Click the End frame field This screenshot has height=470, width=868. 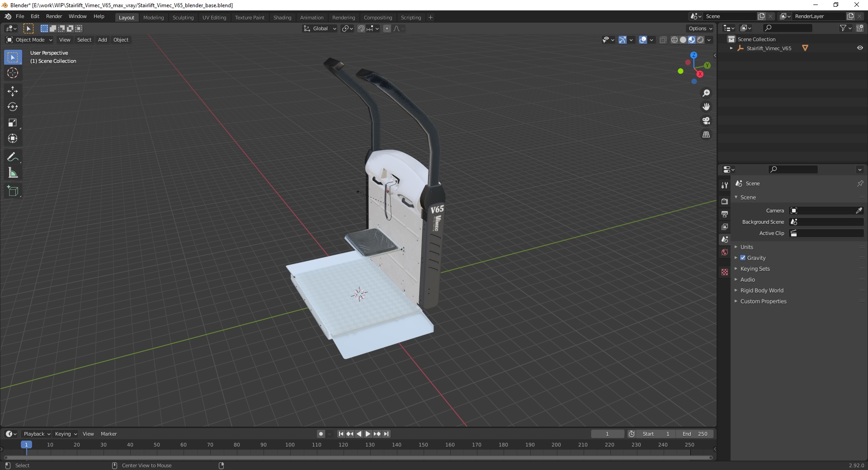point(695,434)
